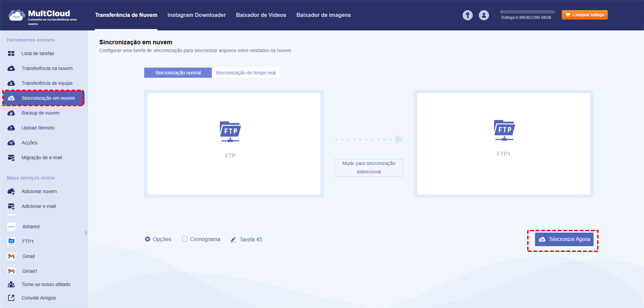Click the MultCloud logo

(x=42, y=16)
